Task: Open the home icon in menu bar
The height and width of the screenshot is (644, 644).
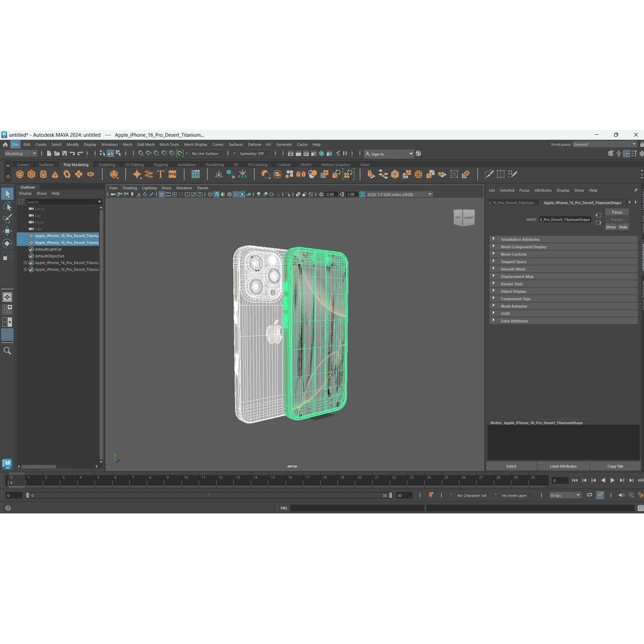Action: coord(5,144)
